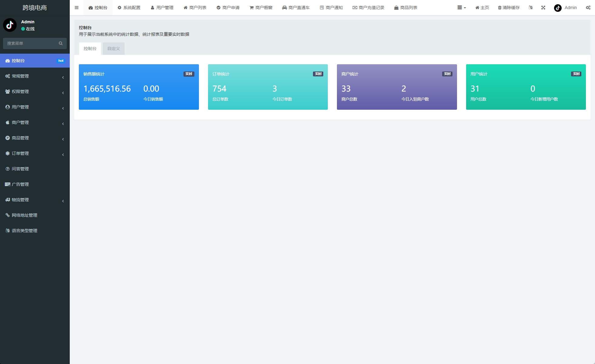Image resolution: width=595 pixels, height=364 pixels.
Task: Expand 权限管理 permissions management menu
Action: point(35,91)
